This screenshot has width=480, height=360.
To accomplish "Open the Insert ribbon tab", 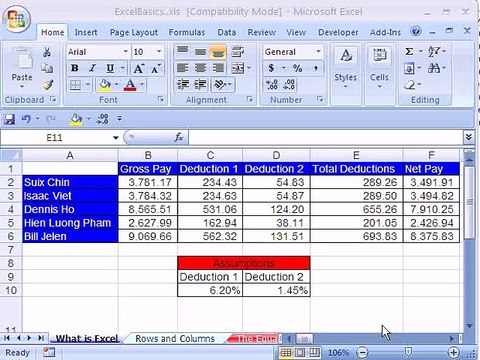I will click(x=86, y=32).
